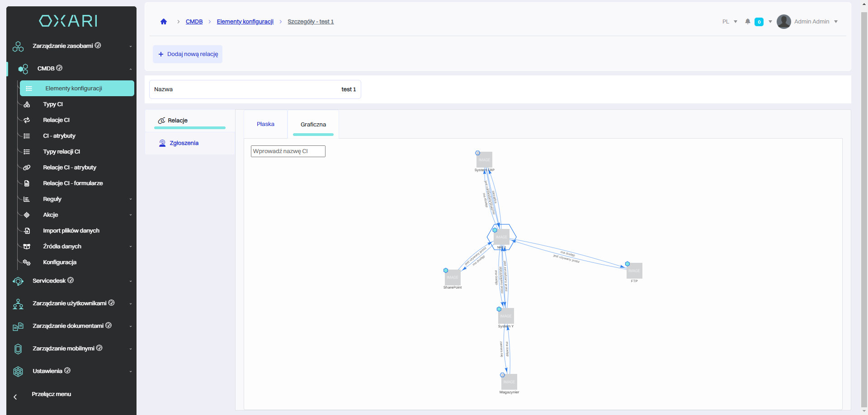Collapse sidebar with Przełącz menu
The image size is (868, 415).
pyautogui.click(x=51, y=394)
